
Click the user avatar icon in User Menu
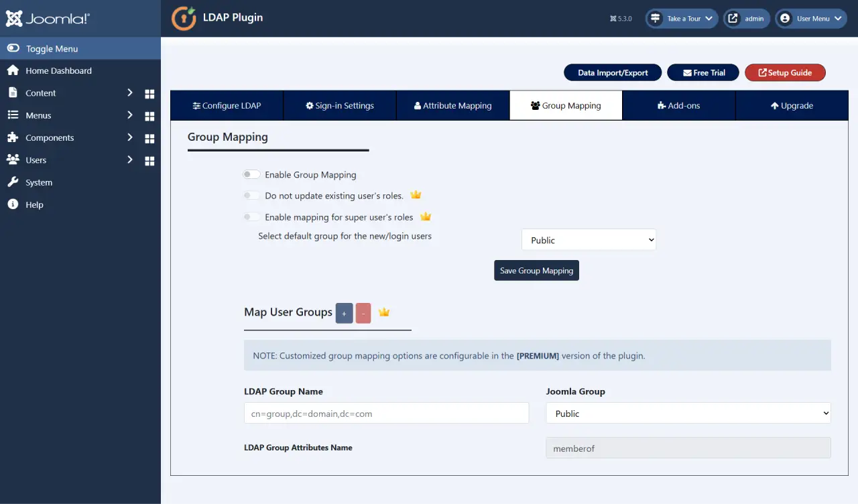coord(785,18)
